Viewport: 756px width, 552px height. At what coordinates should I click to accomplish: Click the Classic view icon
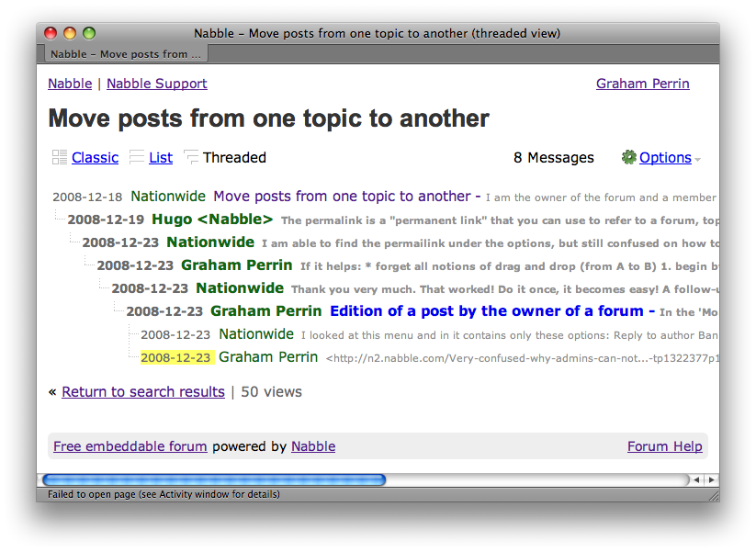click(60, 158)
